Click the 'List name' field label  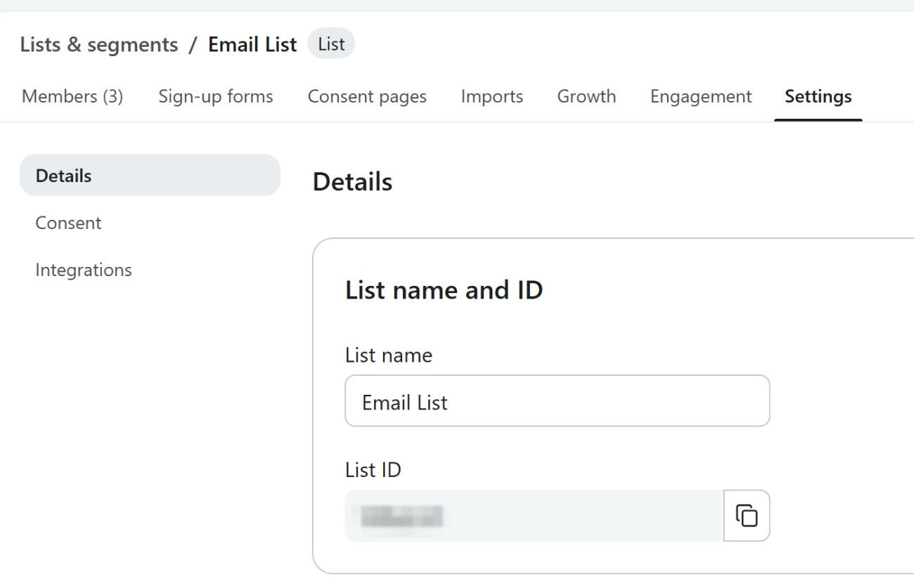389,355
